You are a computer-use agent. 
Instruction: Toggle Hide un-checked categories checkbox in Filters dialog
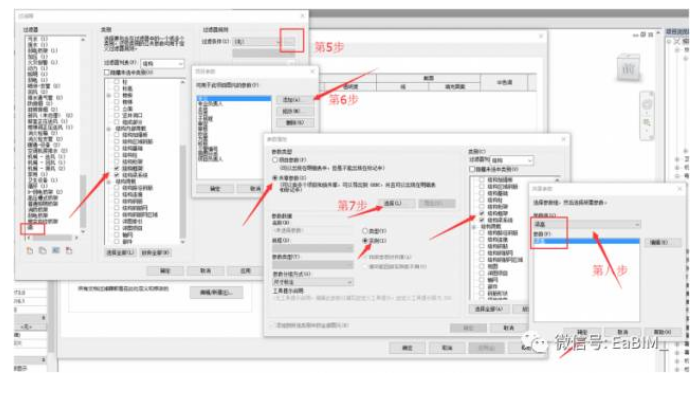[x=107, y=72]
